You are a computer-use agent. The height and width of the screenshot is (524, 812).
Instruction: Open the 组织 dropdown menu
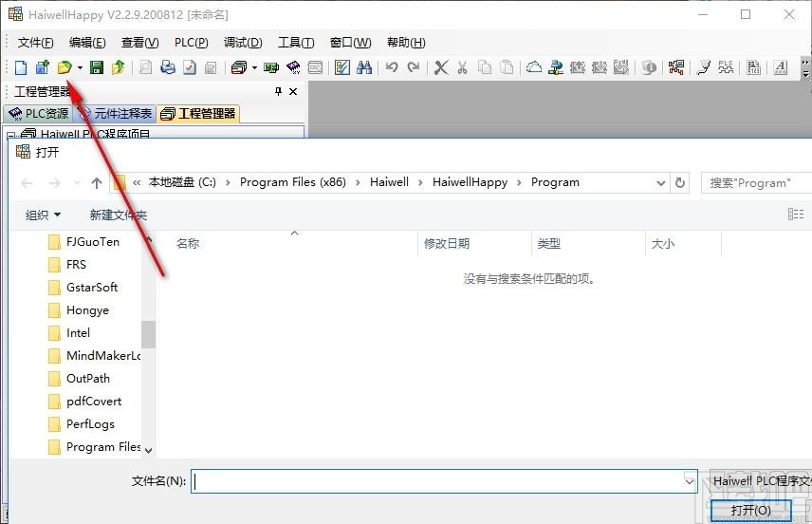click(x=43, y=215)
